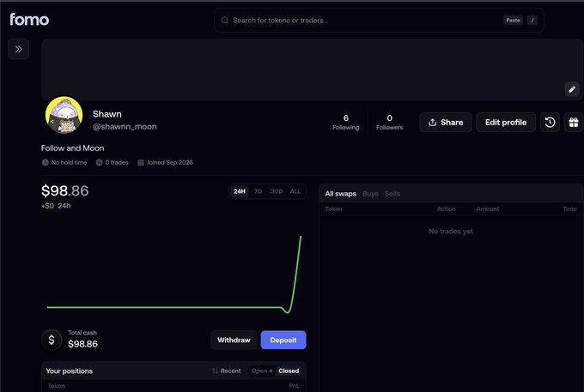Click the Paste button in search bar
This screenshot has height=392, width=584.
[x=513, y=20]
